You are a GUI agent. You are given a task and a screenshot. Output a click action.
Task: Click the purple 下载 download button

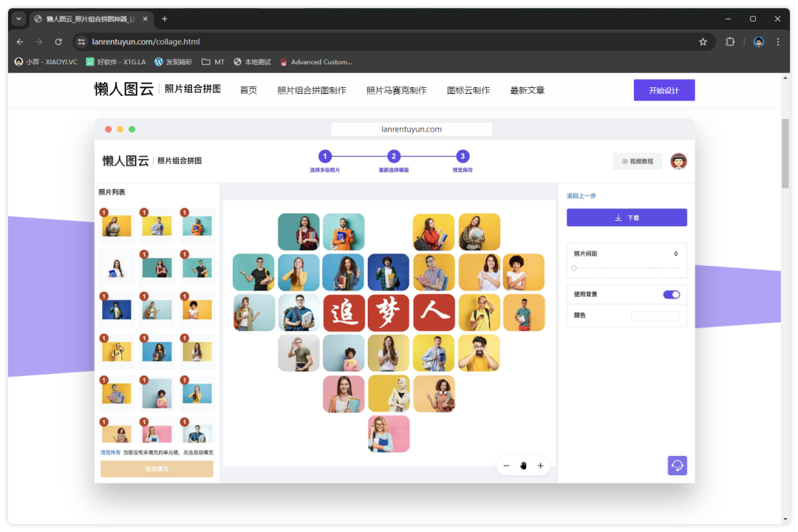(627, 217)
